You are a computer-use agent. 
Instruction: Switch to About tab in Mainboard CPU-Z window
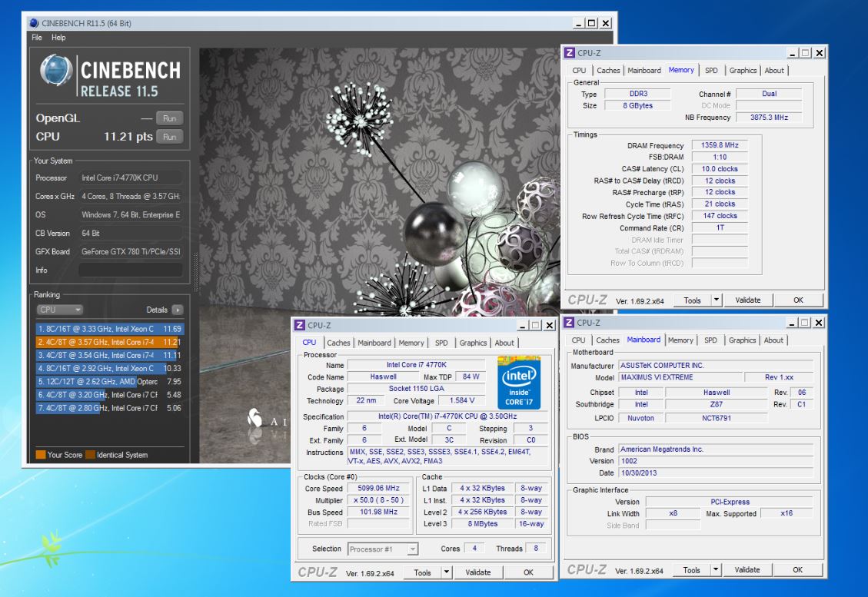click(x=773, y=340)
